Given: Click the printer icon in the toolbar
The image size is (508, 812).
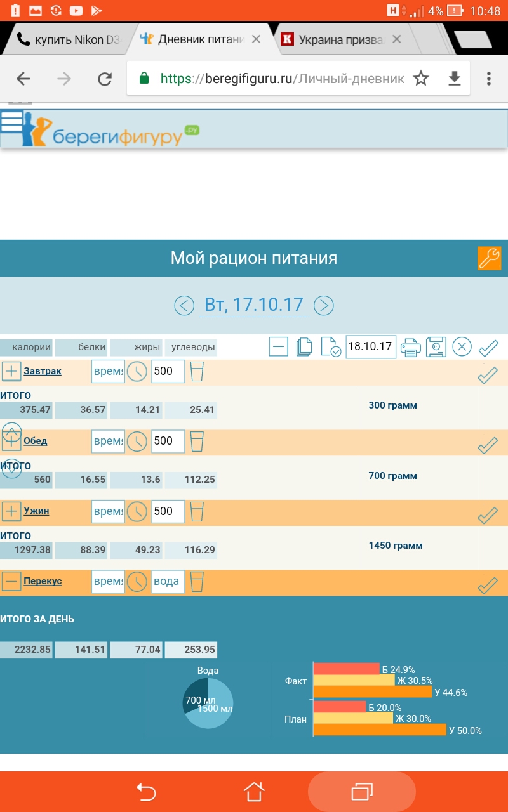Looking at the screenshot, I should click(x=411, y=347).
